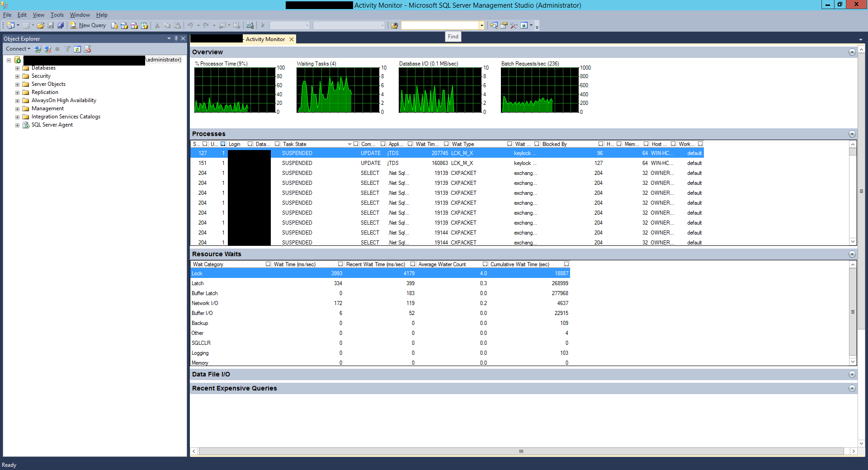
Task: Select session 151 process row
Action: pos(447,163)
